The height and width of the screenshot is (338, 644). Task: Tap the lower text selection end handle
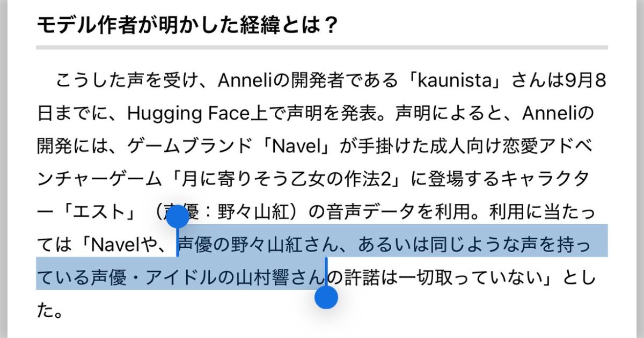[326, 297]
